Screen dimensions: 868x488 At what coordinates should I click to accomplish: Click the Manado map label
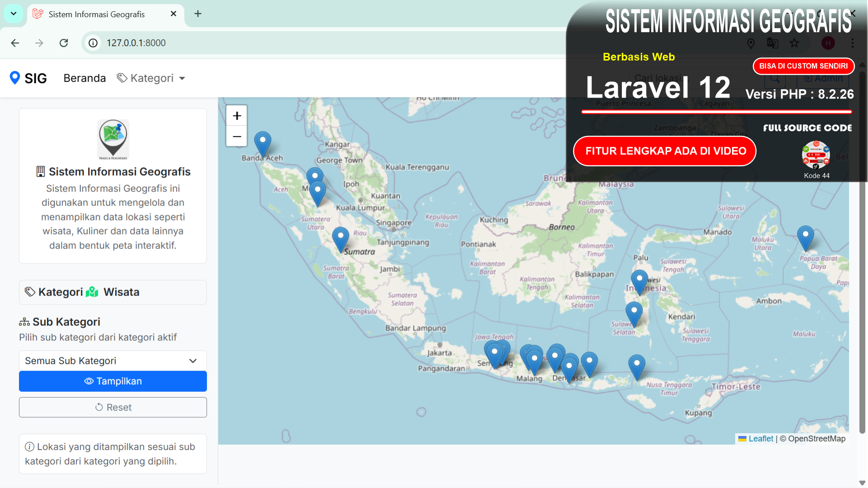click(x=717, y=232)
